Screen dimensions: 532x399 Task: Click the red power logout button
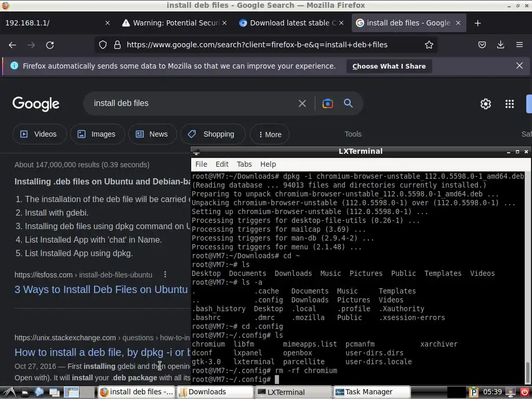click(524, 392)
